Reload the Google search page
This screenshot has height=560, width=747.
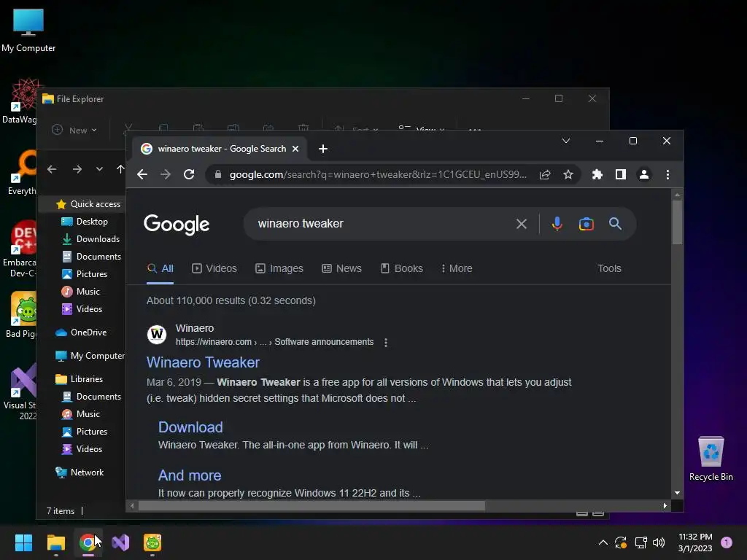(189, 174)
